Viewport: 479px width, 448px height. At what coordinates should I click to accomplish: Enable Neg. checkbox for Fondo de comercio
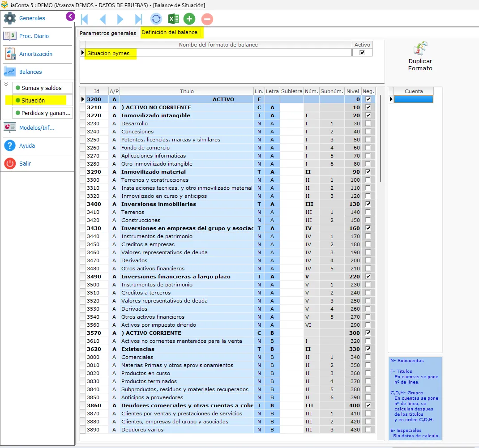[368, 148]
